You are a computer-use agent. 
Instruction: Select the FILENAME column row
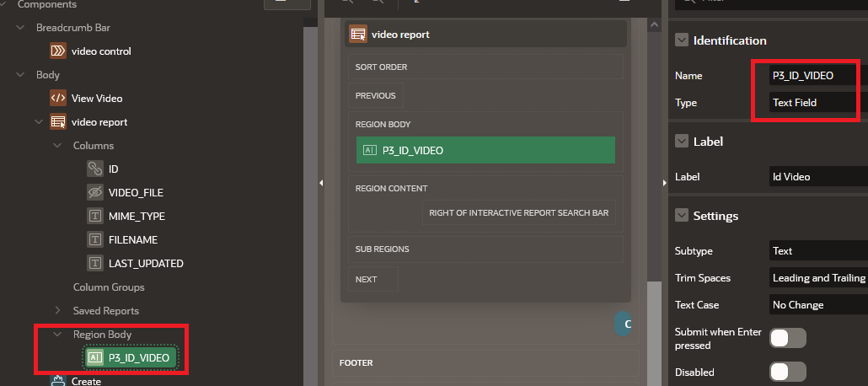(x=133, y=240)
